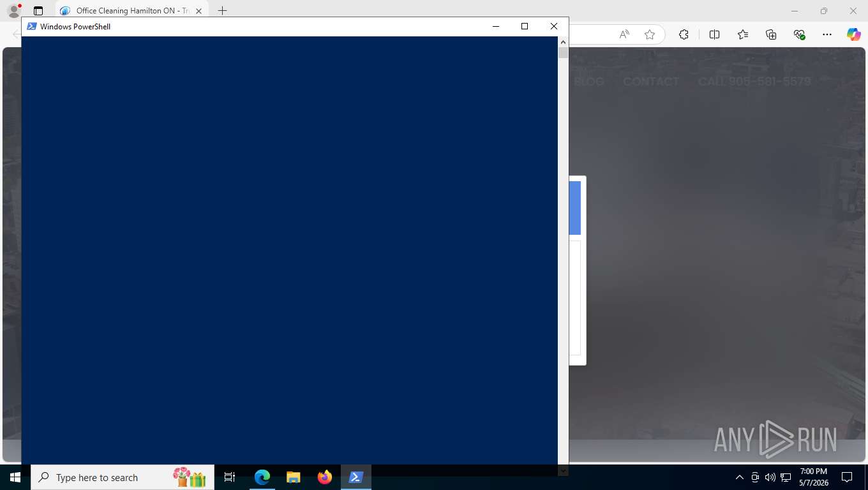Viewport: 868px width, 490px height.
Task: Add page to favorites star icon
Action: tap(650, 34)
